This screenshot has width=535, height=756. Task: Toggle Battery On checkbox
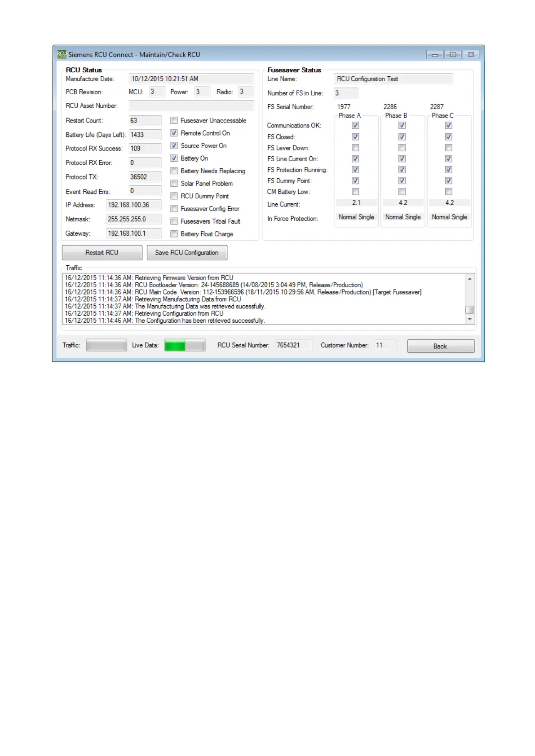tap(174, 158)
